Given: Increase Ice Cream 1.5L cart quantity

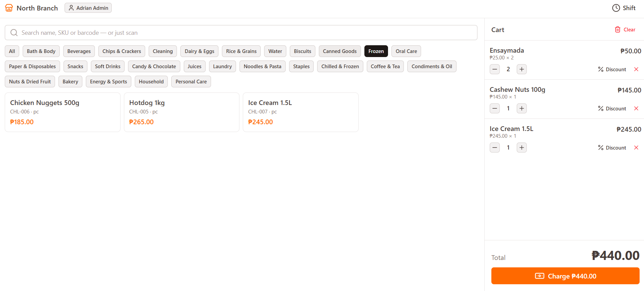Looking at the screenshot, I should click(x=522, y=148).
